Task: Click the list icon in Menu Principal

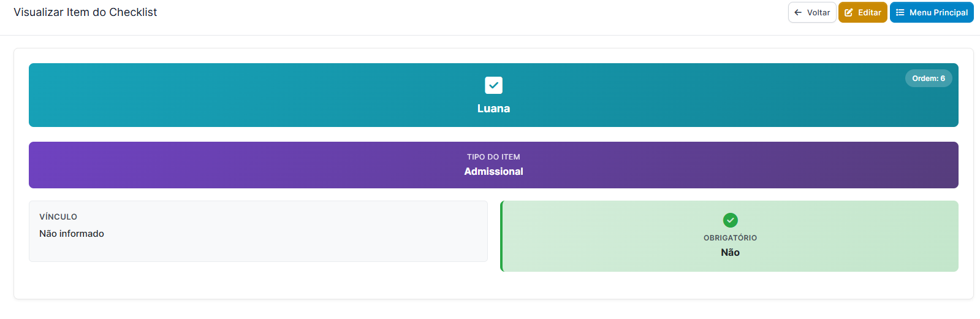Action: [900, 12]
